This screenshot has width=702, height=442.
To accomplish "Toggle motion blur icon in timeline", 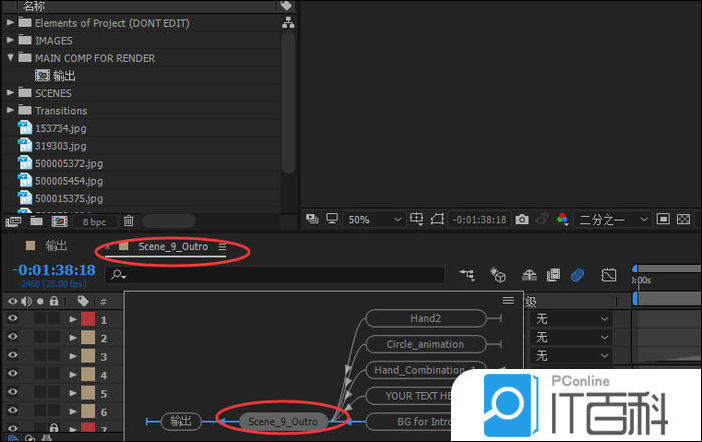I will (578, 275).
